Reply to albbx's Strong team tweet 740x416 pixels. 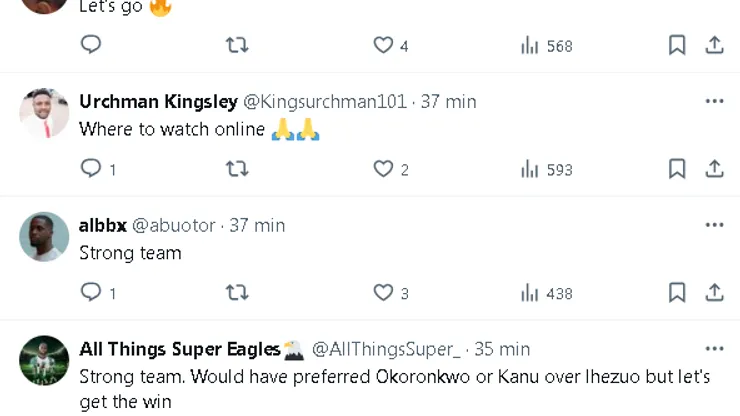coord(91,293)
